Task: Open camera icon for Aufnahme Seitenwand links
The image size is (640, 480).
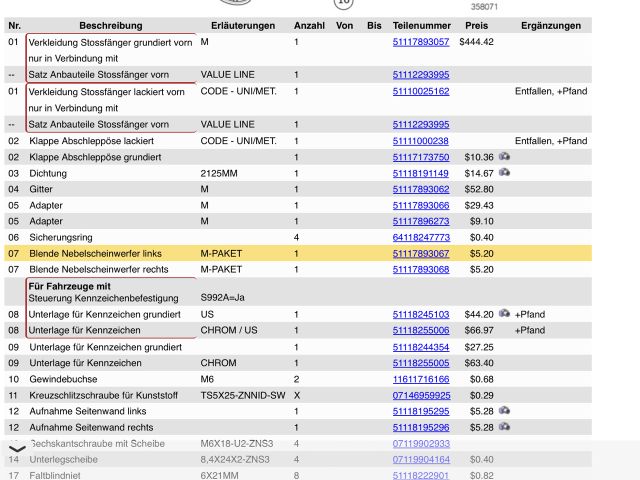Action: click(505, 410)
